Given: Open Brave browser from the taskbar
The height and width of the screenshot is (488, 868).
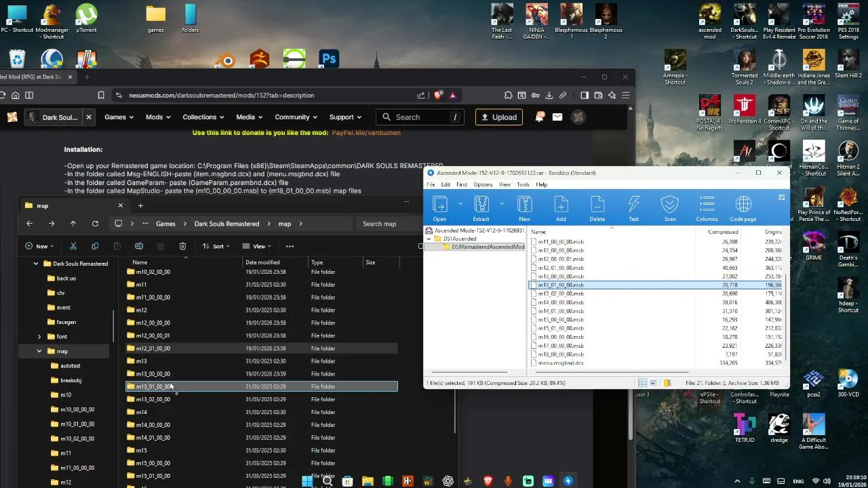Looking at the screenshot, I should point(488,481).
